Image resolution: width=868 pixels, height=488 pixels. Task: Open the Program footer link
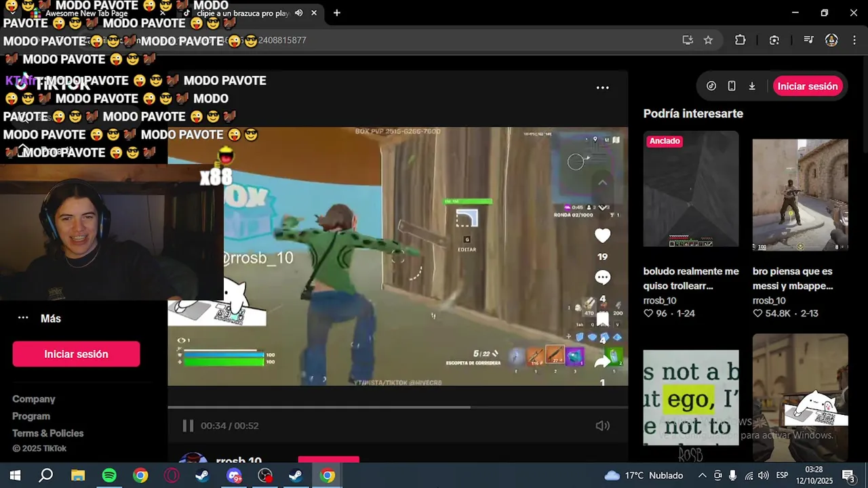tap(31, 416)
